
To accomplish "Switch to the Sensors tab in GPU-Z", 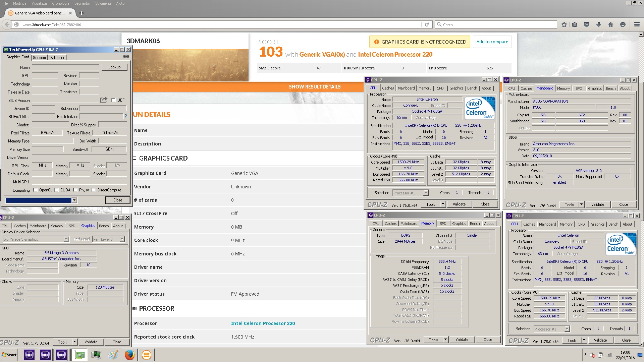I will click(x=39, y=57).
